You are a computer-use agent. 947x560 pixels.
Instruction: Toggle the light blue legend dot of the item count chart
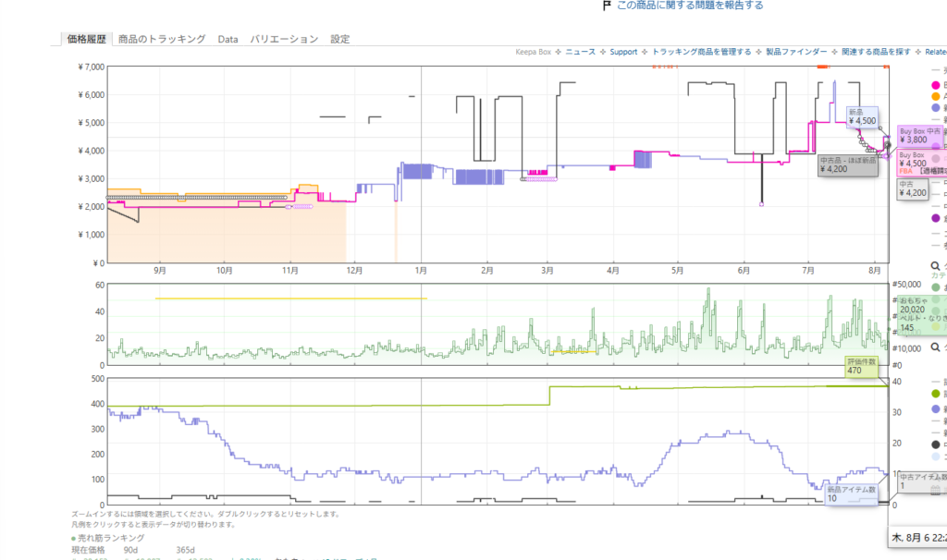936,457
